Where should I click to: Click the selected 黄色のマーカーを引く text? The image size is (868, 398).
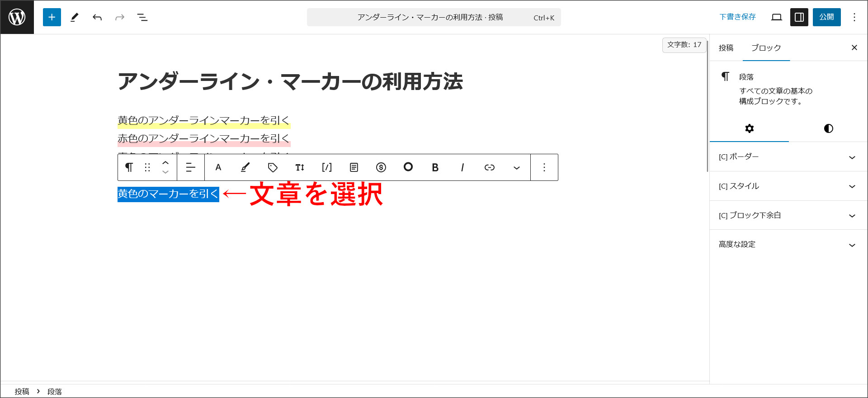[168, 194]
